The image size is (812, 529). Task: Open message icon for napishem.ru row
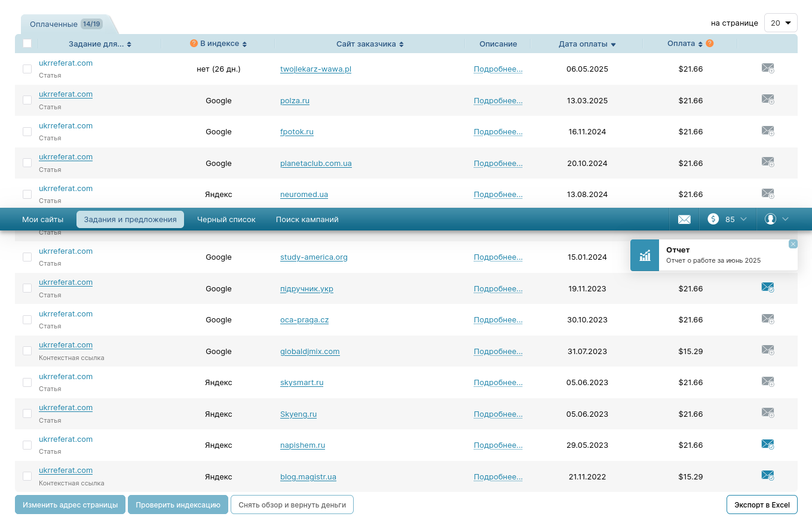(x=768, y=444)
